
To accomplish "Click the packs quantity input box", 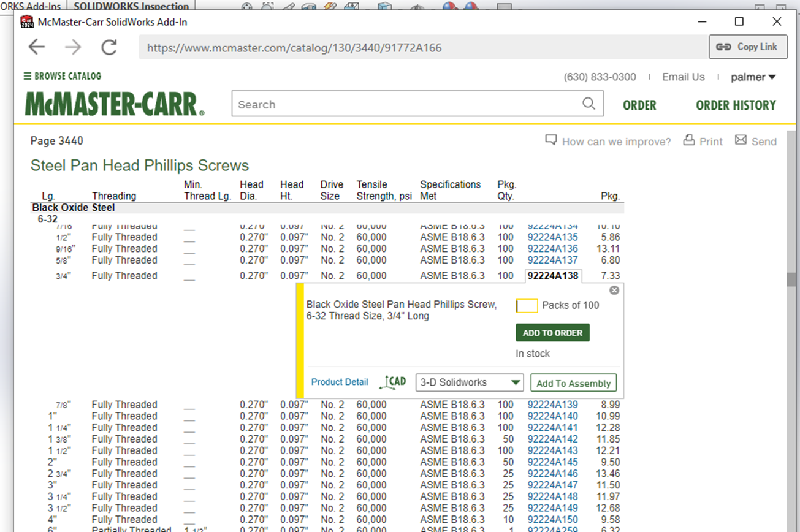I will [x=527, y=306].
